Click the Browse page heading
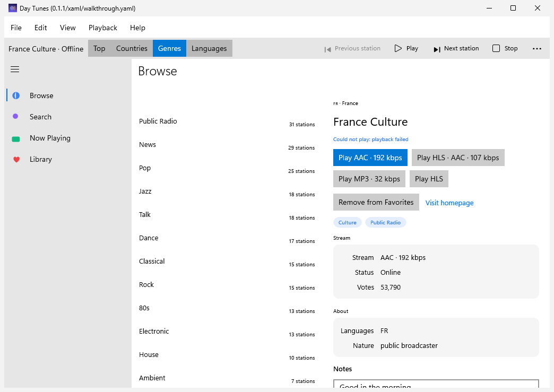The height and width of the screenshot is (392, 554). [x=158, y=71]
